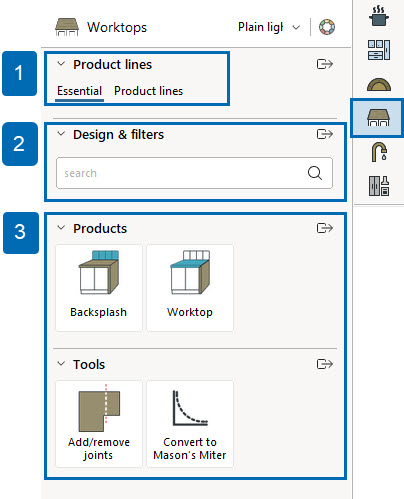
Task: Select the Worktop product
Action: click(x=190, y=288)
